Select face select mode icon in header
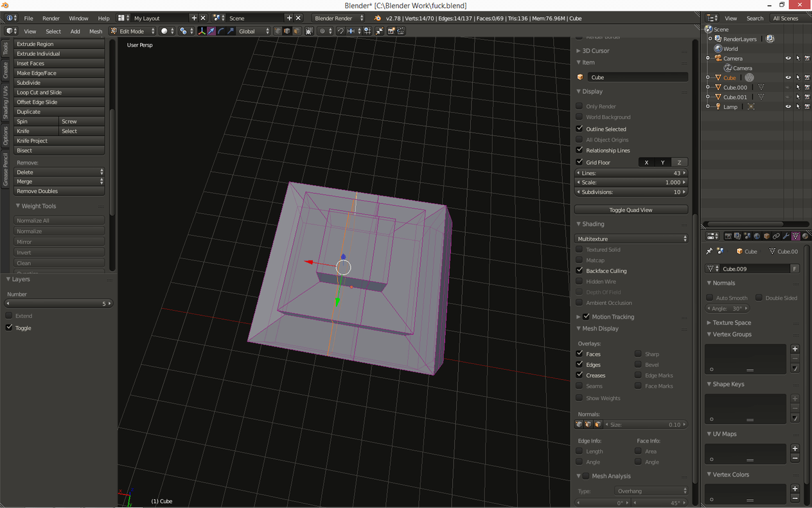 [x=297, y=31]
